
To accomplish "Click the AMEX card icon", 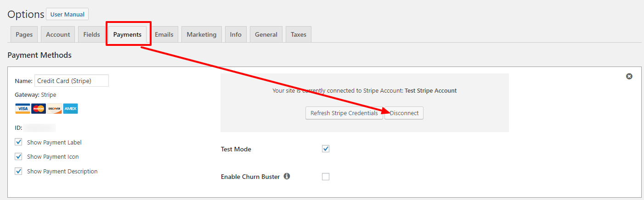I will point(70,109).
